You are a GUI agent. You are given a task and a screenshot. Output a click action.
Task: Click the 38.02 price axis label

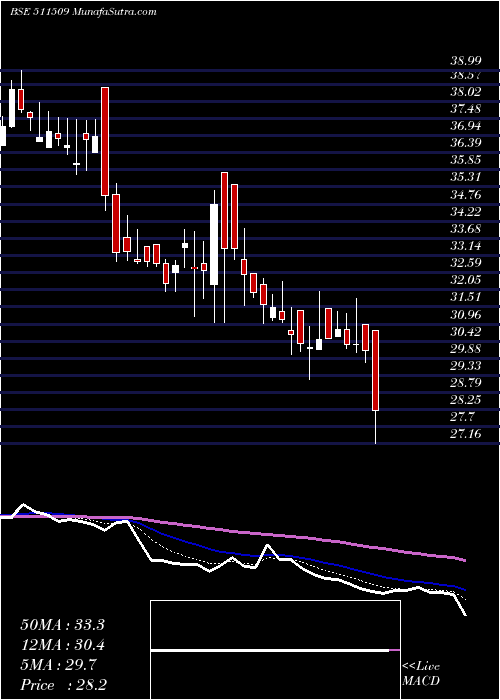pyautogui.click(x=466, y=92)
